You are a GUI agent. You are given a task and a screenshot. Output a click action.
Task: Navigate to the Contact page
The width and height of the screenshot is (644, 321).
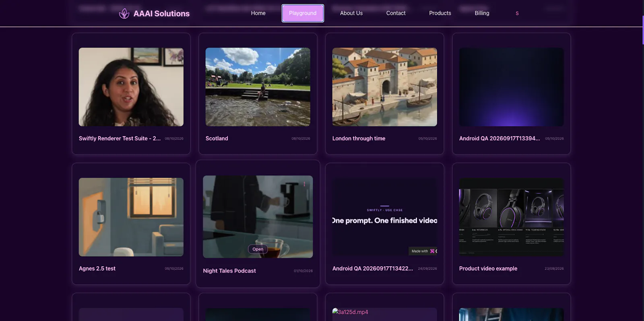click(x=396, y=13)
